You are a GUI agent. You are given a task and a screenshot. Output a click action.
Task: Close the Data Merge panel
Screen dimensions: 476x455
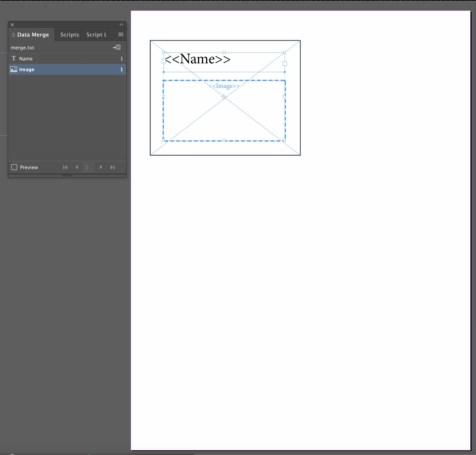(12, 25)
